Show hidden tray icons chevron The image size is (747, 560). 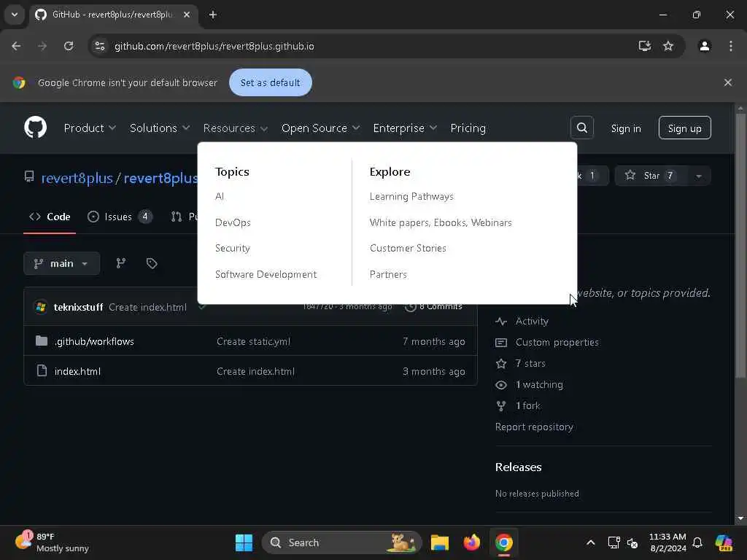point(590,542)
